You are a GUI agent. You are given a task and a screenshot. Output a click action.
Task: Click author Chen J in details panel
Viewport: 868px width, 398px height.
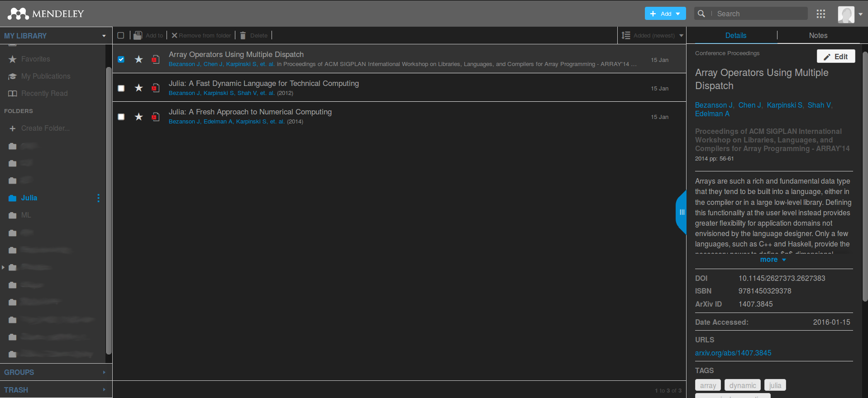[x=750, y=105]
